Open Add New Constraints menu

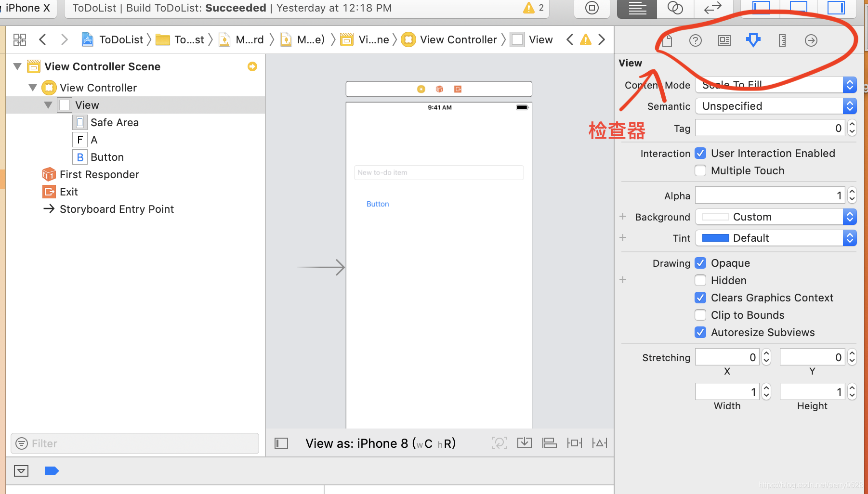point(575,443)
